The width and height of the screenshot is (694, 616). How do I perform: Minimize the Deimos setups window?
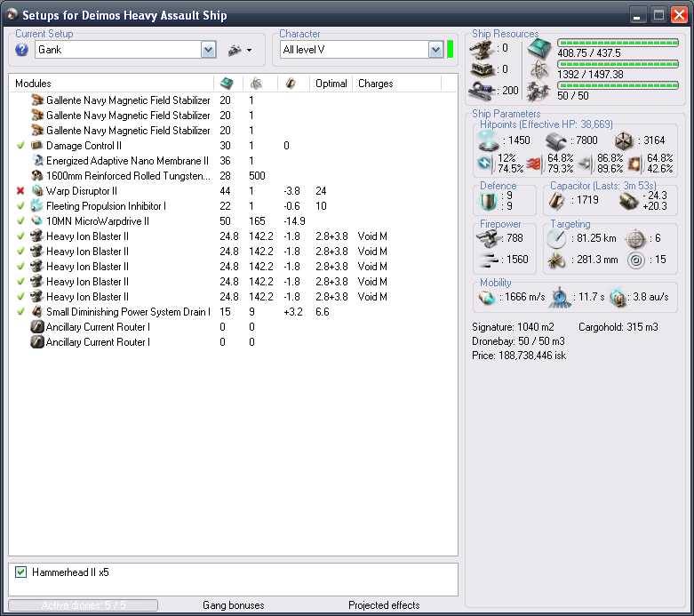click(637, 15)
